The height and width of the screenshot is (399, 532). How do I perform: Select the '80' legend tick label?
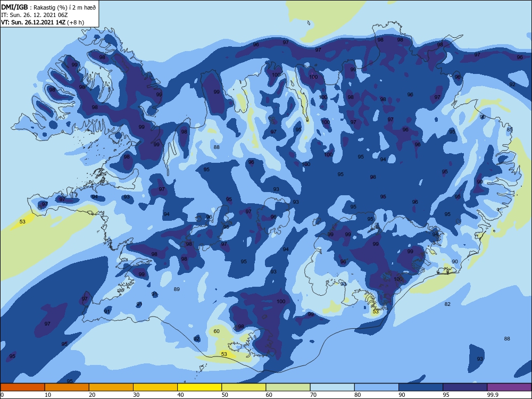[358, 395]
